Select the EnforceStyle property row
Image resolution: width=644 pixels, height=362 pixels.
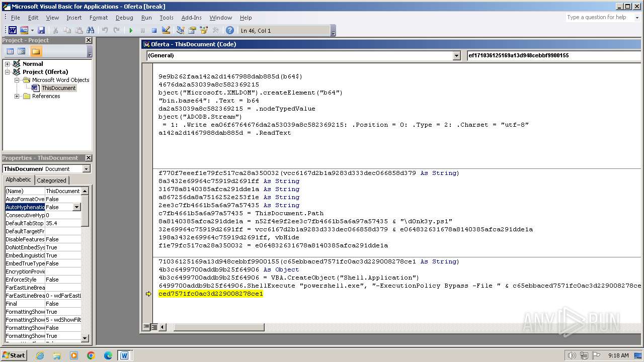coord(43,280)
